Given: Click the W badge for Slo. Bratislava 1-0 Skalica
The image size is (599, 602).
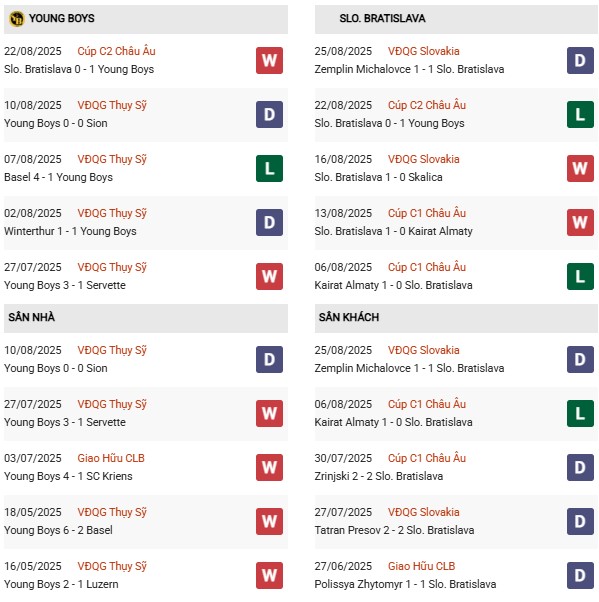Looking at the screenshot, I should pos(580,168).
